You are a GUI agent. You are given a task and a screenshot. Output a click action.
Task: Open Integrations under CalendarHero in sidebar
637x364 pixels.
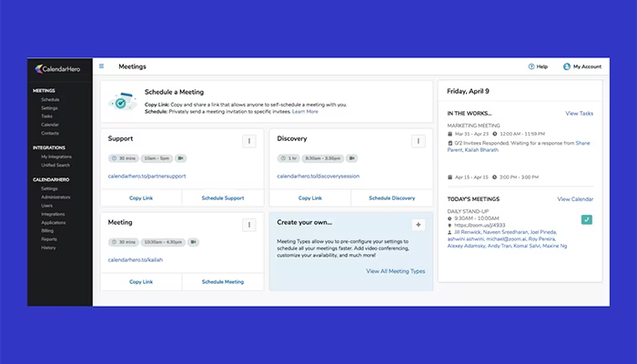(x=53, y=214)
